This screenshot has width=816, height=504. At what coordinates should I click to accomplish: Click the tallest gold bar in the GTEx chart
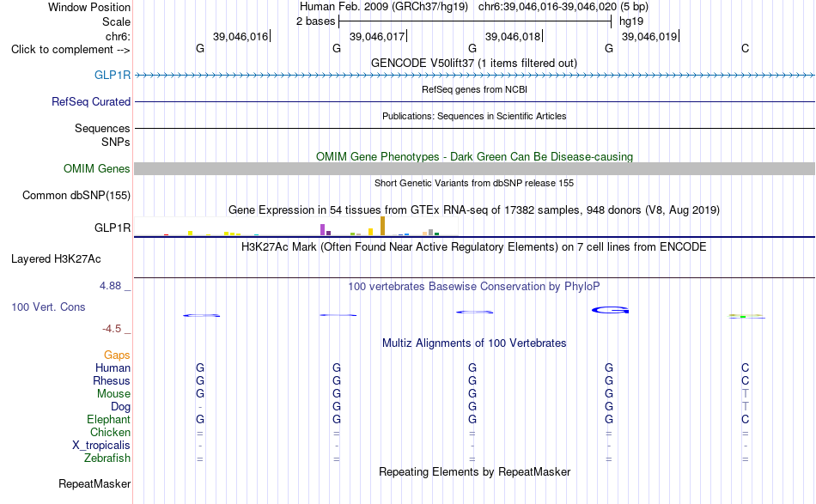[382, 226]
